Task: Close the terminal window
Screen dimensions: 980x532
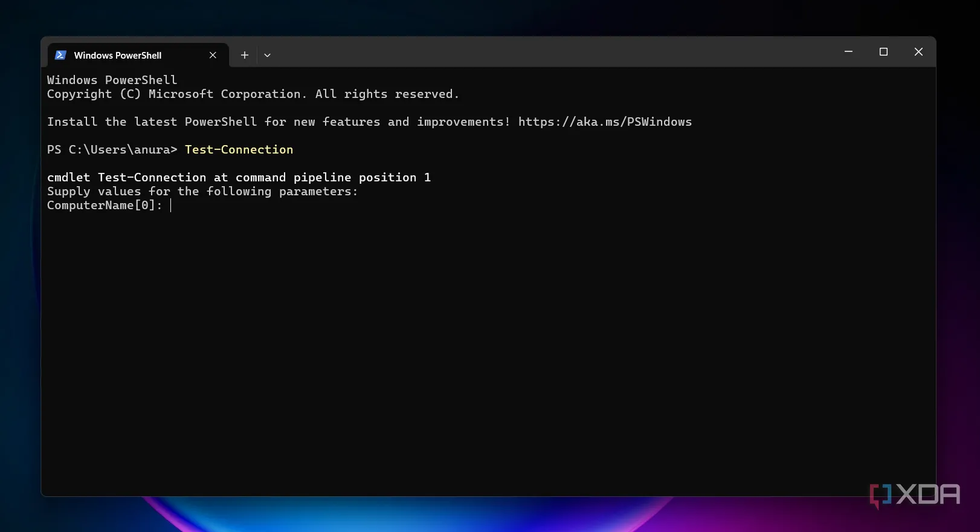Action: 918,52
